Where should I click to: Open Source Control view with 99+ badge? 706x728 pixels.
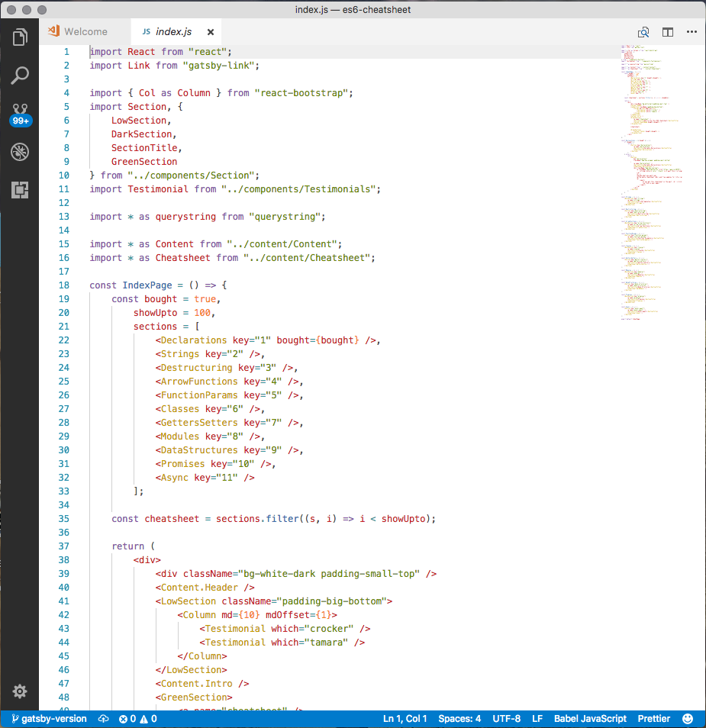[x=20, y=114]
